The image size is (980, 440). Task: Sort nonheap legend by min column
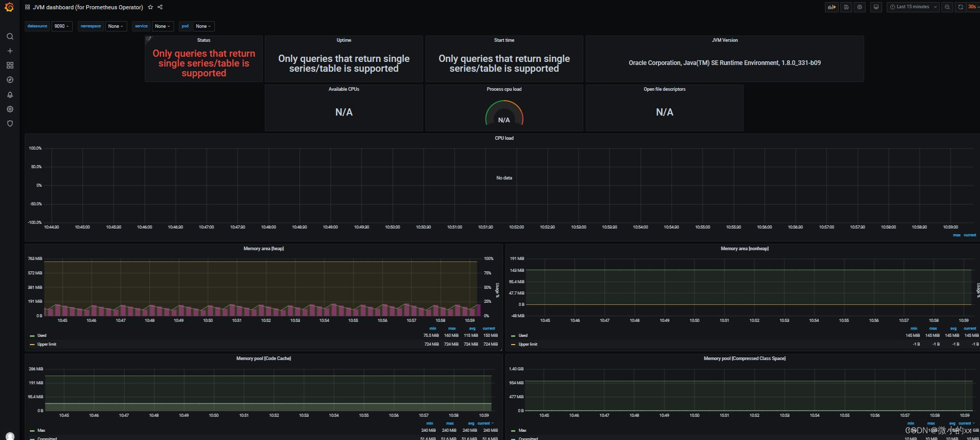[x=914, y=329]
